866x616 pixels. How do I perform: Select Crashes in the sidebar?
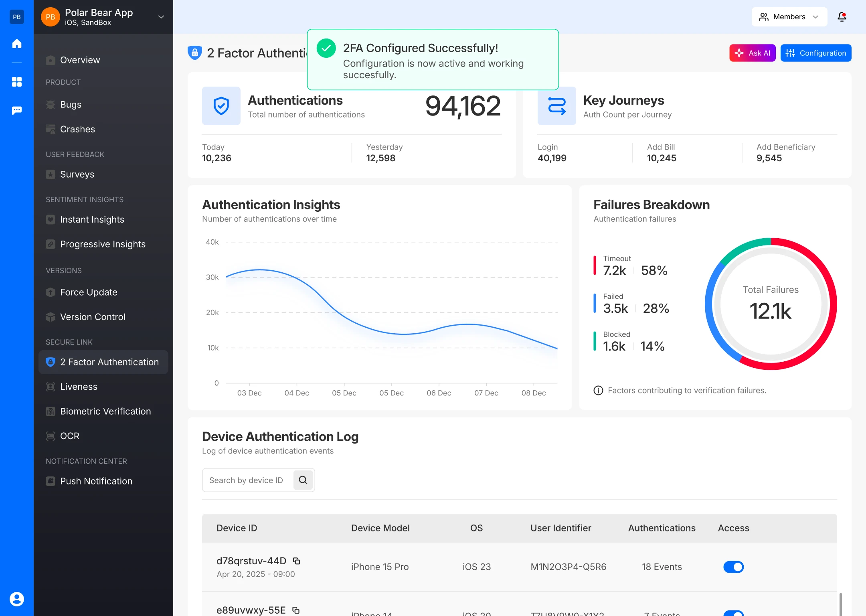pyautogui.click(x=77, y=129)
